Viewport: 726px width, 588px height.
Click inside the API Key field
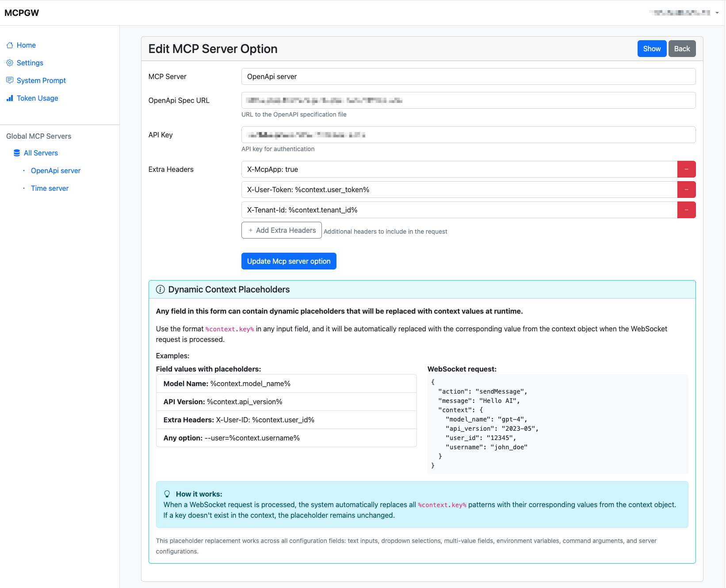[x=468, y=135]
